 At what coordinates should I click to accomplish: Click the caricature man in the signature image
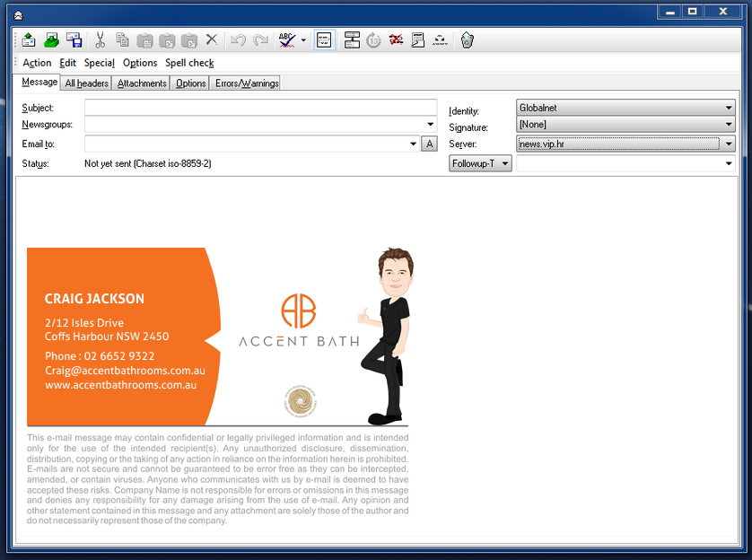pyautogui.click(x=388, y=336)
